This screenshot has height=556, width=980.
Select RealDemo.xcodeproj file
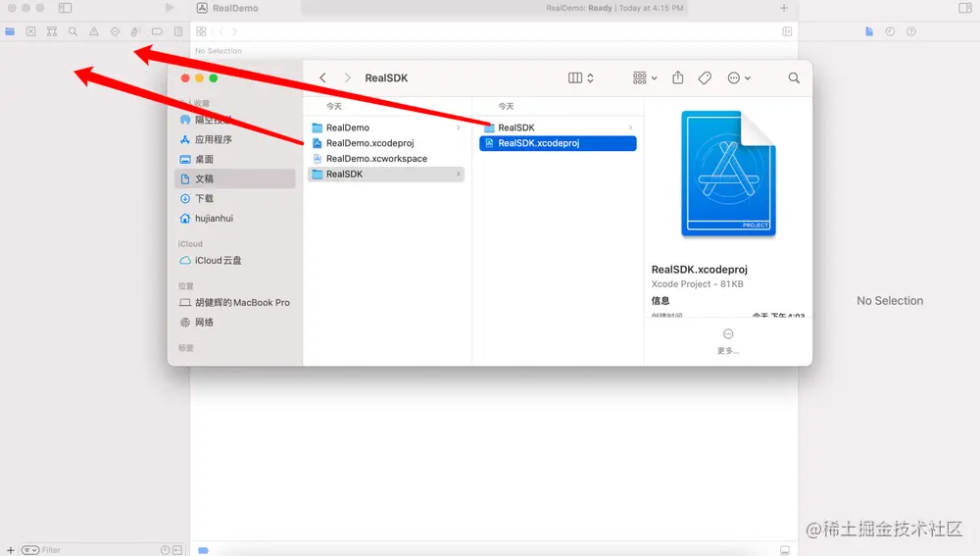(x=386, y=143)
